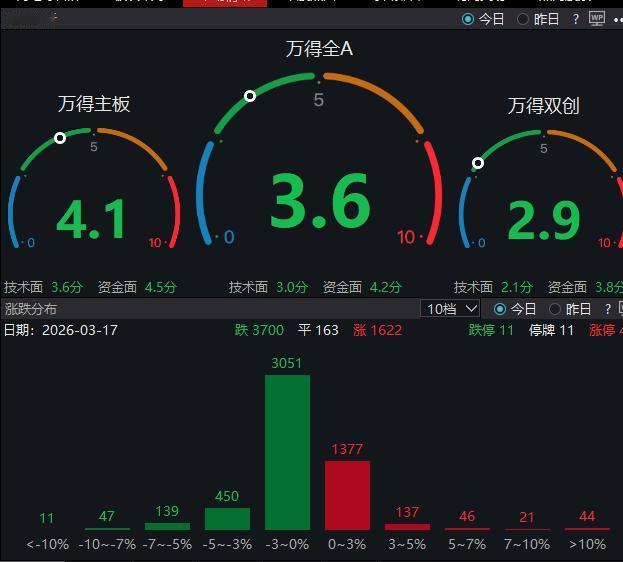This screenshot has width=623, height=562.
Task: Click the green 450 bar for -5~-3%
Action: pos(227,519)
